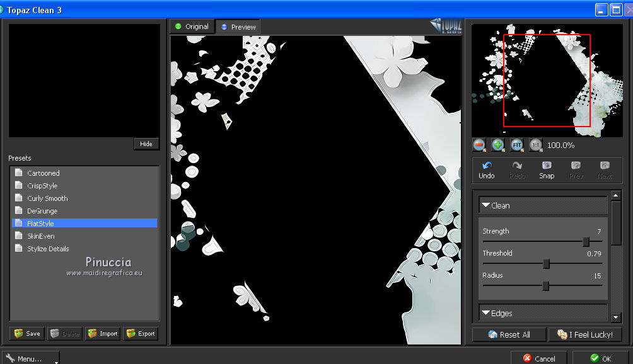
Task: Click the settings panel scroll up arrow
Action: coord(615,195)
